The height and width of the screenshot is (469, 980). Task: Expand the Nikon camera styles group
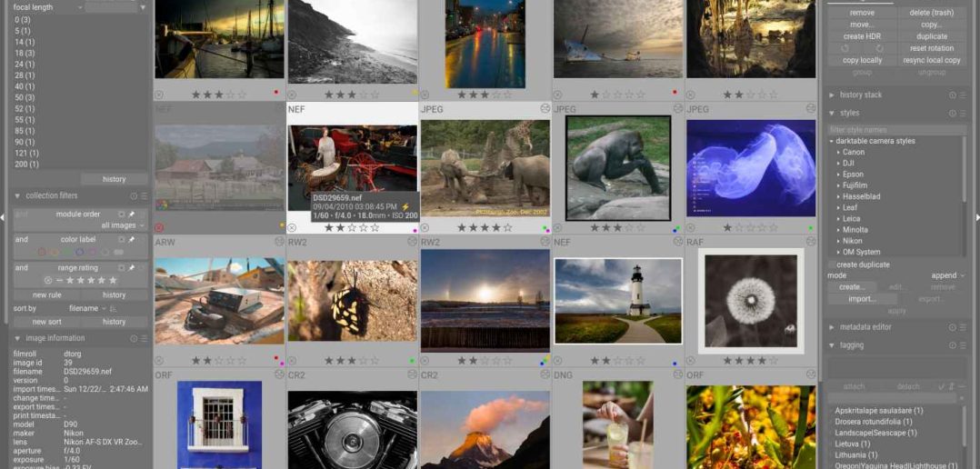(838, 241)
